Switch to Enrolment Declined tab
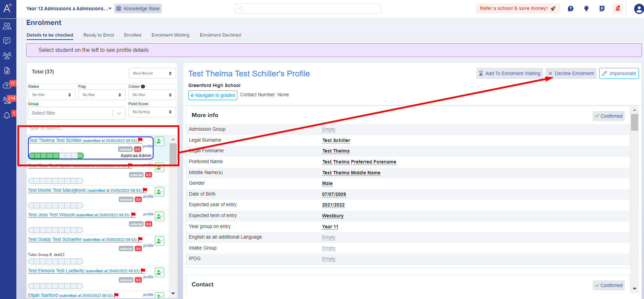Image resolution: width=644 pixels, height=299 pixels. tap(220, 35)
